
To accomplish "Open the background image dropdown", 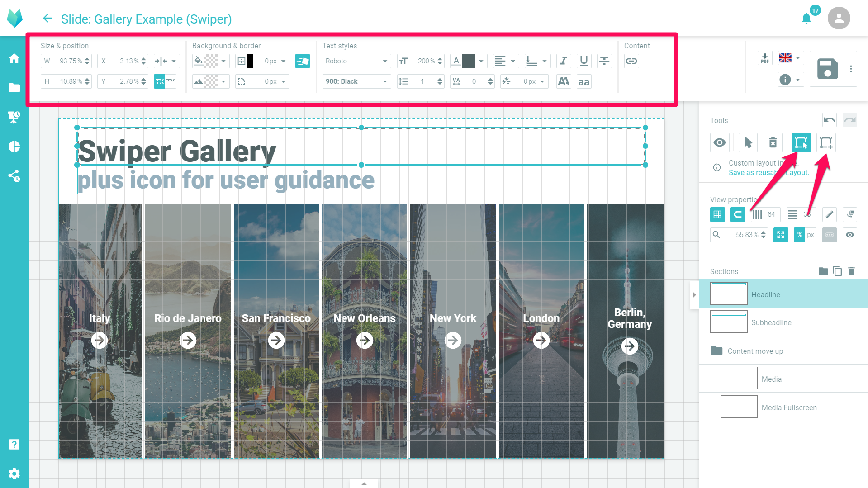I will click(x=211, y=81).
